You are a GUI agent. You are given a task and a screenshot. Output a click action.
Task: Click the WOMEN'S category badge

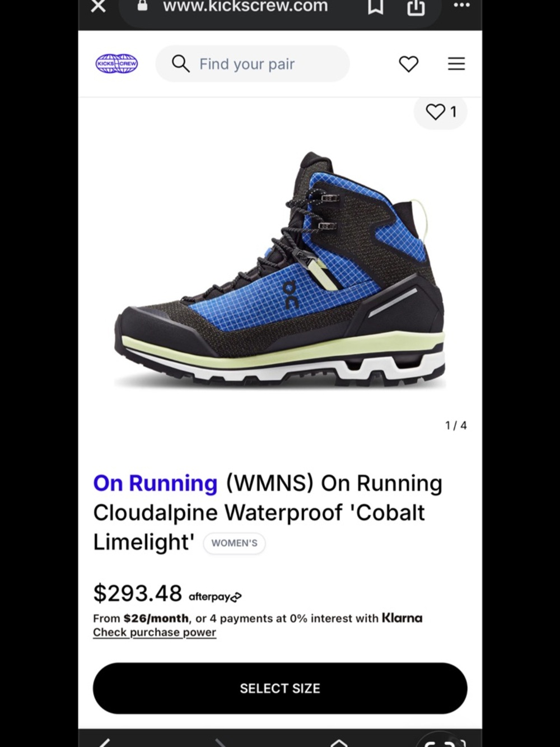point(234,542)
